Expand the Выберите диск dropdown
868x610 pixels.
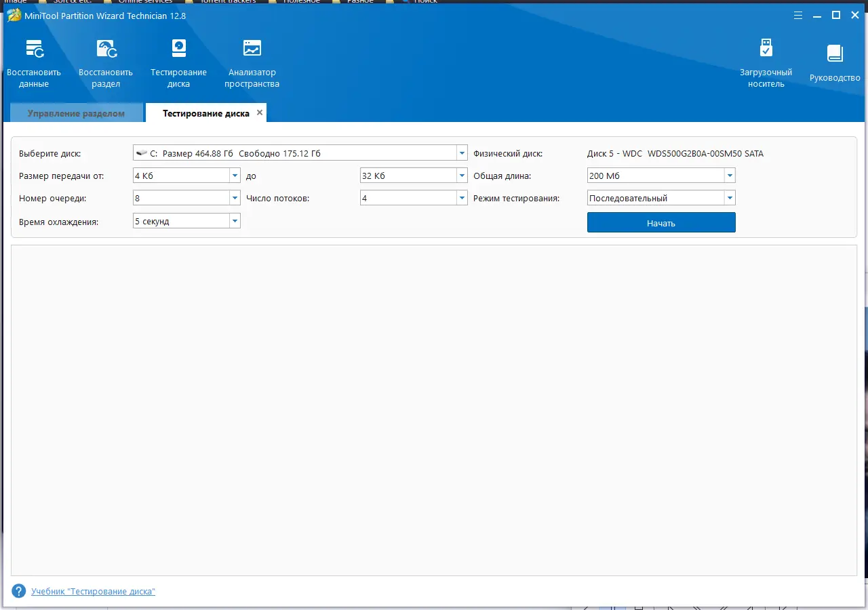pos(300,153)
